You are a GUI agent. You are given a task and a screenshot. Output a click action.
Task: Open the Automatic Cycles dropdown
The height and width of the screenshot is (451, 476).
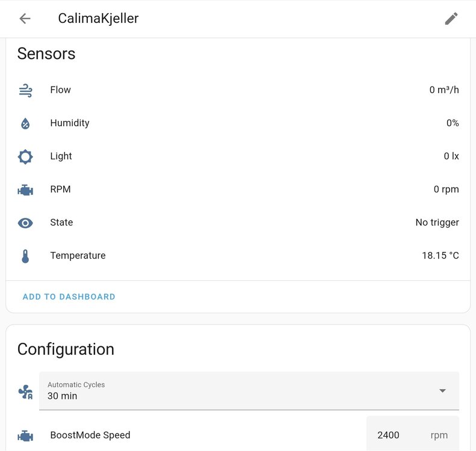pyautogui.click(x=241, y=391)
